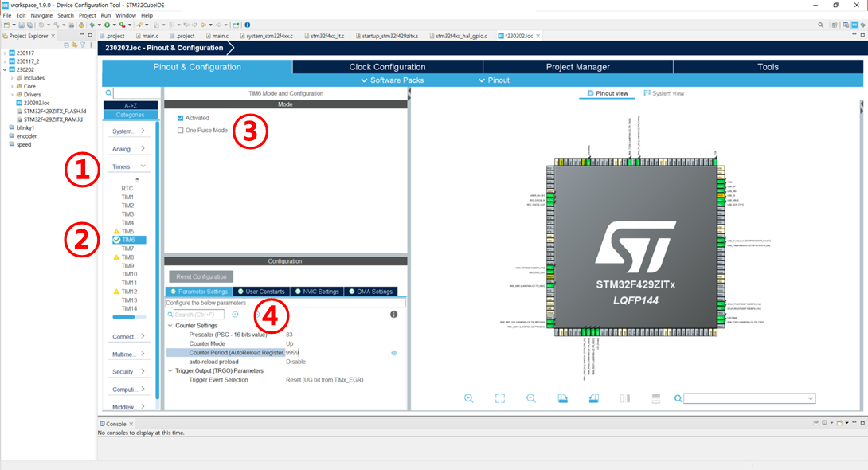Fit the pinout view to screen

(500, 398)
